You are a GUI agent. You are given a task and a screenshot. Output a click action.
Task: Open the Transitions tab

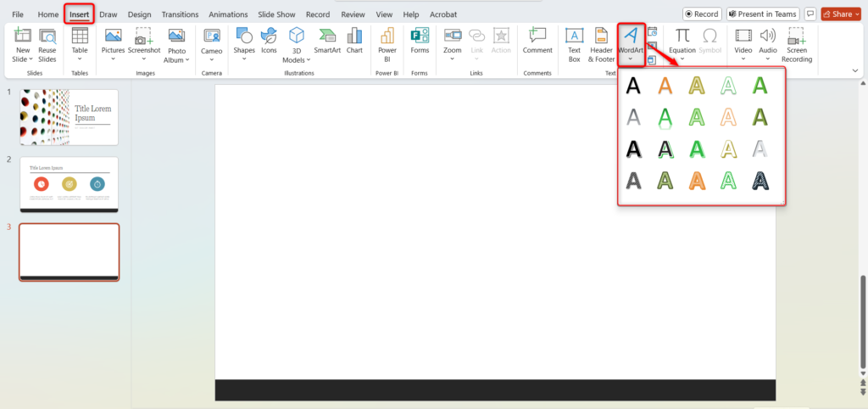(x=179, y=14)
